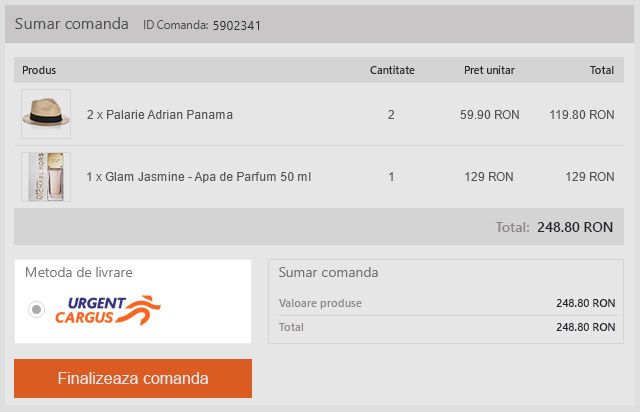This screenshot has width=640, height=412.
Task: Click the 248.80 RON order total
Action: 575,227
